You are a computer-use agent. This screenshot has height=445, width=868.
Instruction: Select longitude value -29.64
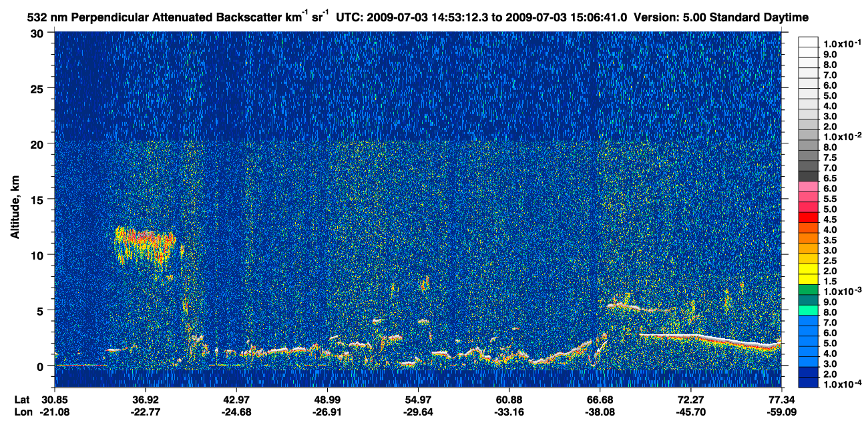coord(418,412)
